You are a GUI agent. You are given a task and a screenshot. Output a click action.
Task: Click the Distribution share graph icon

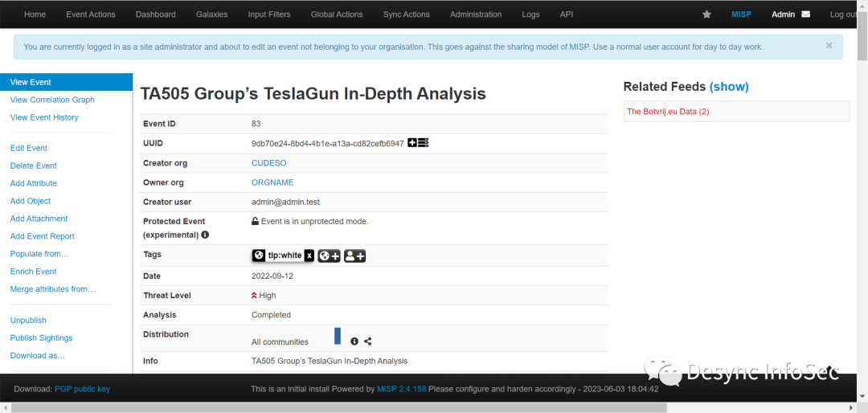click(368, 341)
